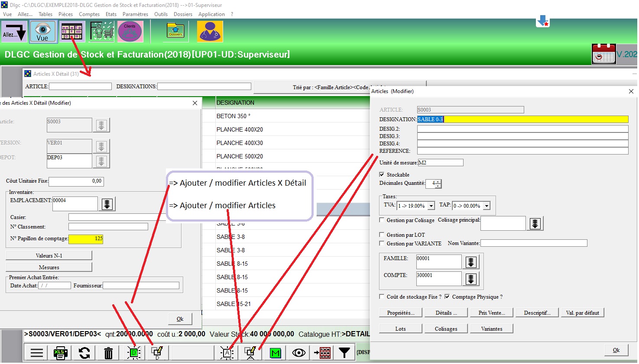Open the Pièces menu
The width and height of the screenshot is (639, 364).
65,14
